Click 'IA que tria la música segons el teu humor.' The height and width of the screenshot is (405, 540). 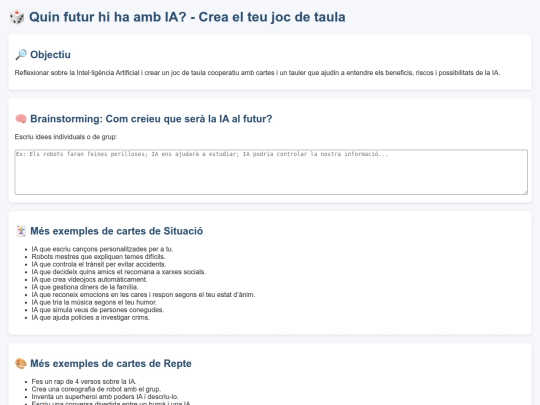coord(94,302)
